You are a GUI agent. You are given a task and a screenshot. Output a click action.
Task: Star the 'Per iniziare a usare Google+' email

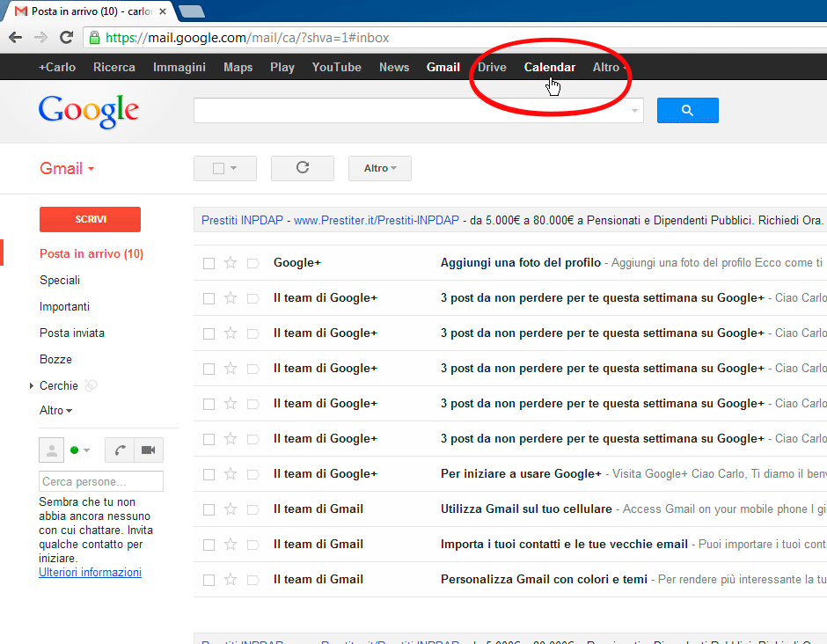(x=231, y=474)
